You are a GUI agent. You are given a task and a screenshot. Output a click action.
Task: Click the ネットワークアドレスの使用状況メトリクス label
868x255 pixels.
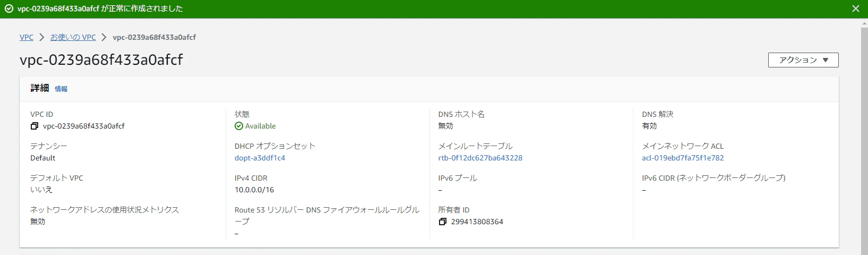click(105, 210)
